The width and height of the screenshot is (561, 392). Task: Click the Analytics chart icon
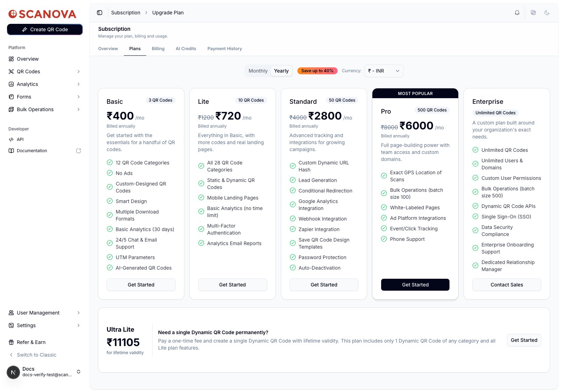pos(11,84)
